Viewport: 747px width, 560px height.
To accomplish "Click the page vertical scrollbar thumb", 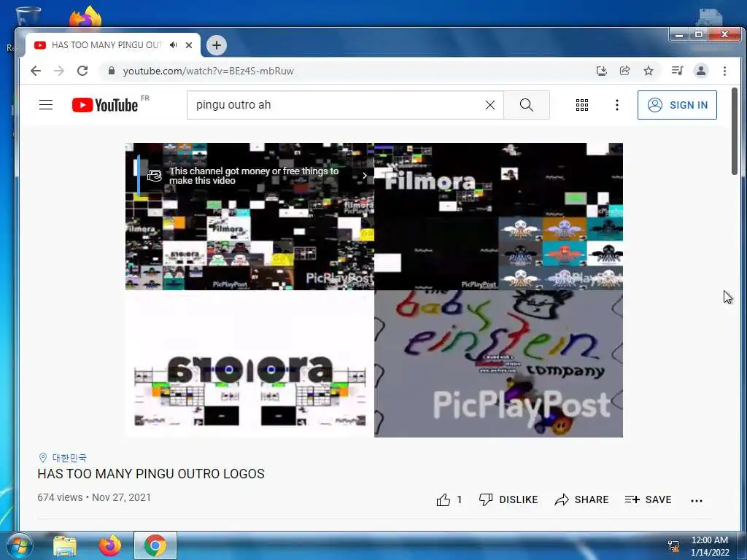I will 735,131.
